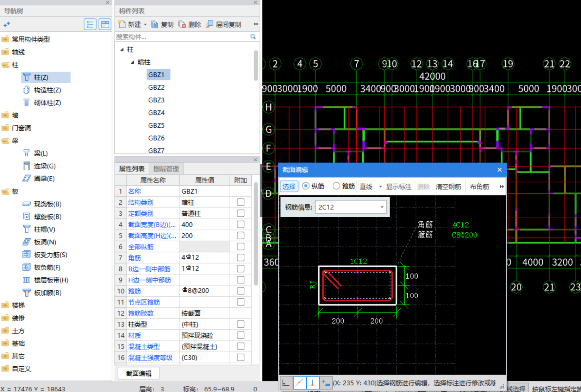
Task: Check 附加 box for 截面宽度 row
Action: pyautogui.click(x=240, y=224)
